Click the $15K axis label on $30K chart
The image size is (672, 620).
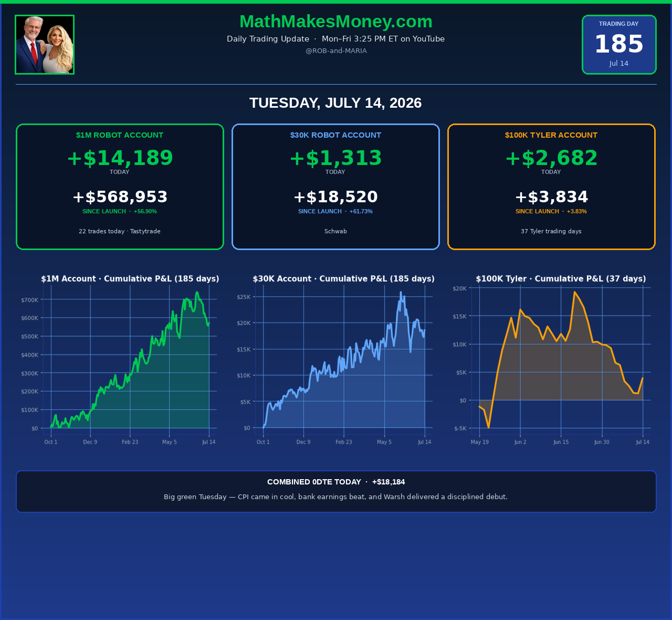244,349
